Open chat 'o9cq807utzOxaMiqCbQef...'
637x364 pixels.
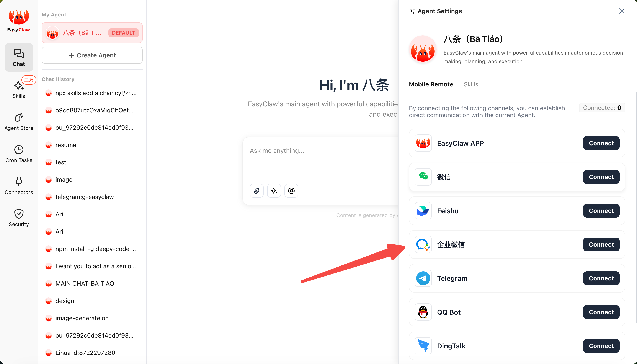92,110
